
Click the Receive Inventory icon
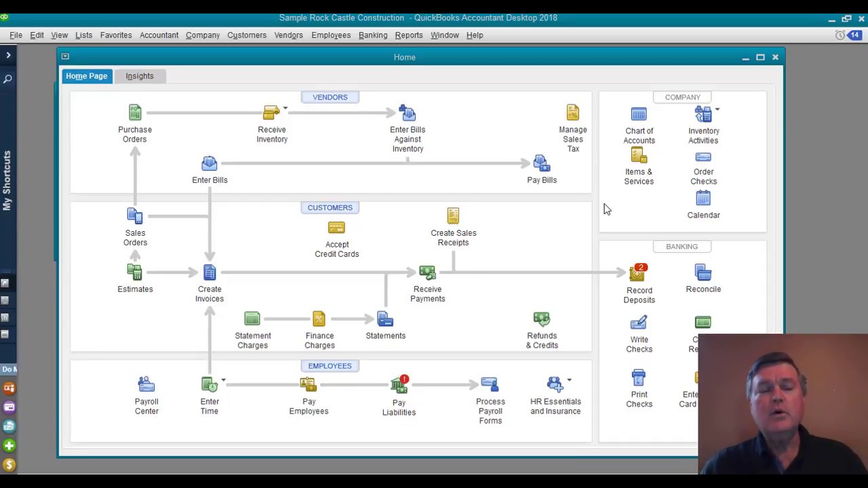coord(271,113)
